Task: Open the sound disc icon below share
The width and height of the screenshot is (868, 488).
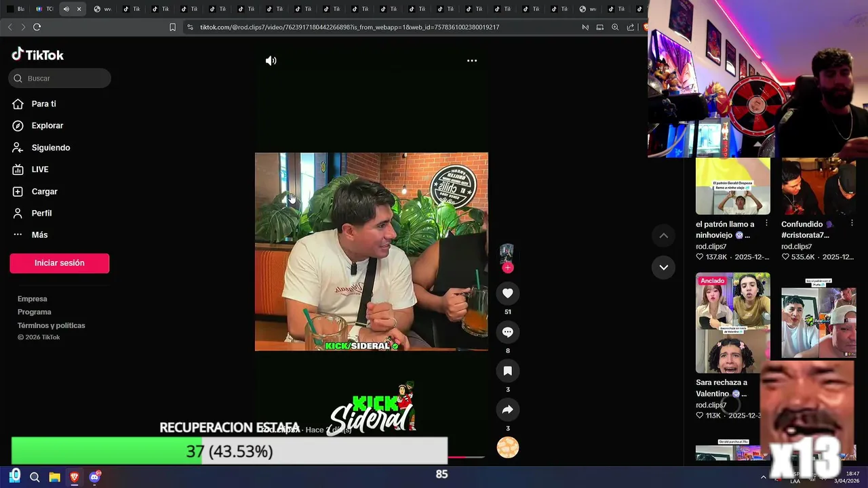Action: click(x=507, y=447)
